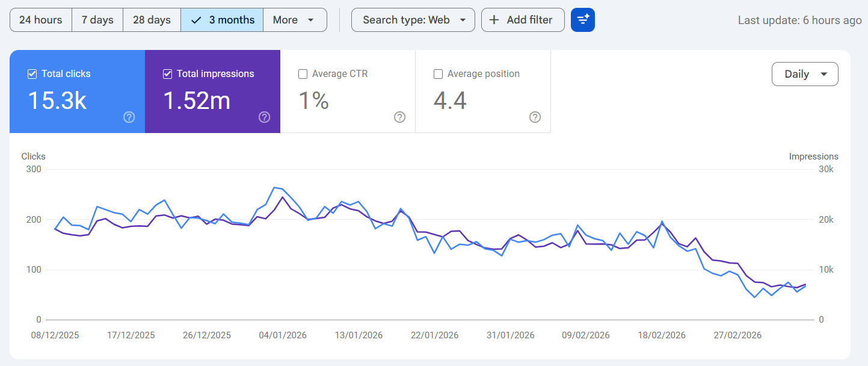
Task: Switch to the 7 days range
Action: 97,20
